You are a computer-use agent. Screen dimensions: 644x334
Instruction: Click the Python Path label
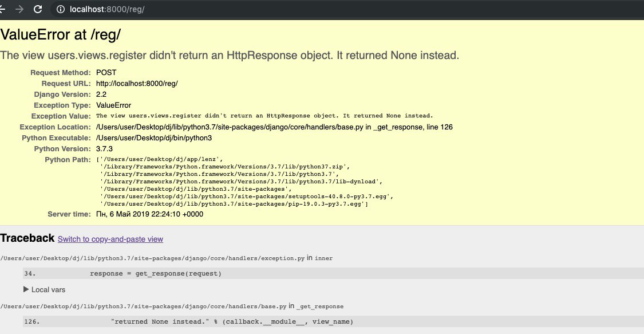click(x=68, y=159)
